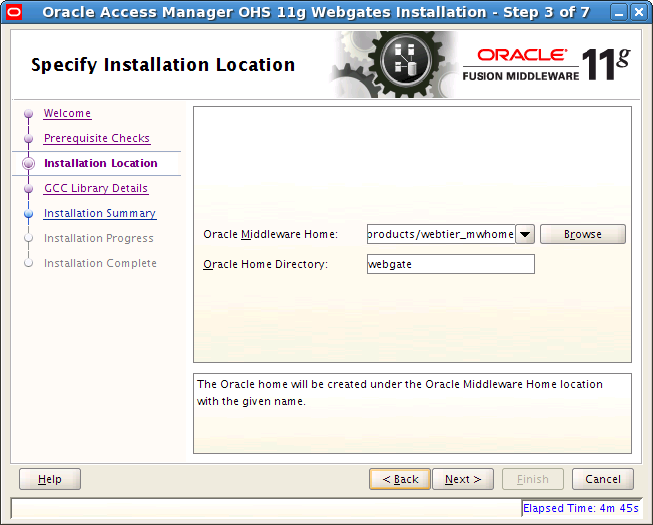
Task: Open the Oracle Middleware Home dropdown arrow
Action: tap(525, 234)
